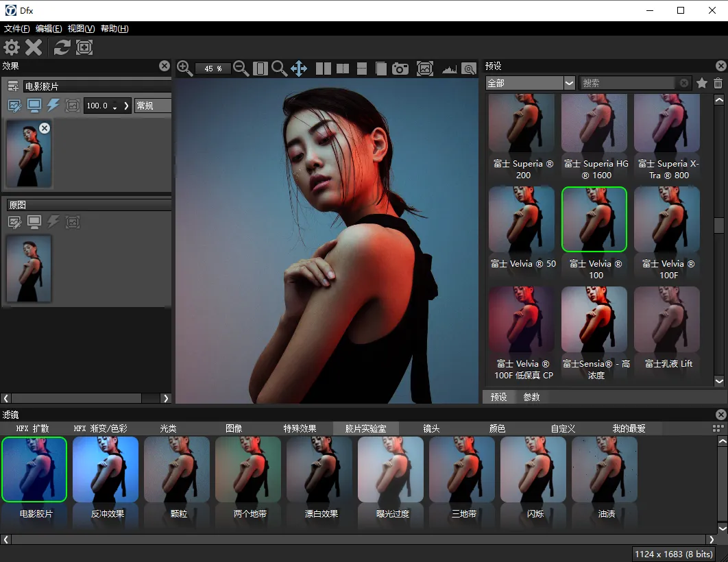This screenshot has height=562, width=728.
Task: Toggle side-by-side comparison view
Action: 324,69
